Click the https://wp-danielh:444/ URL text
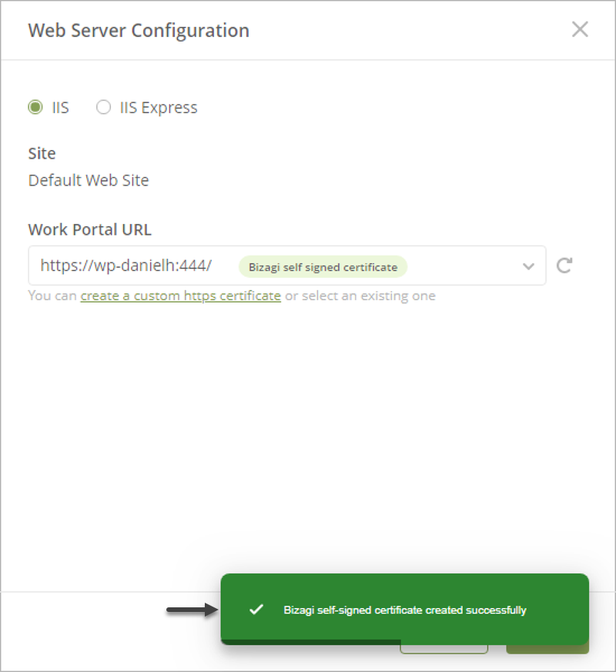This screenshot has width=616, height=672. [126, 266]
